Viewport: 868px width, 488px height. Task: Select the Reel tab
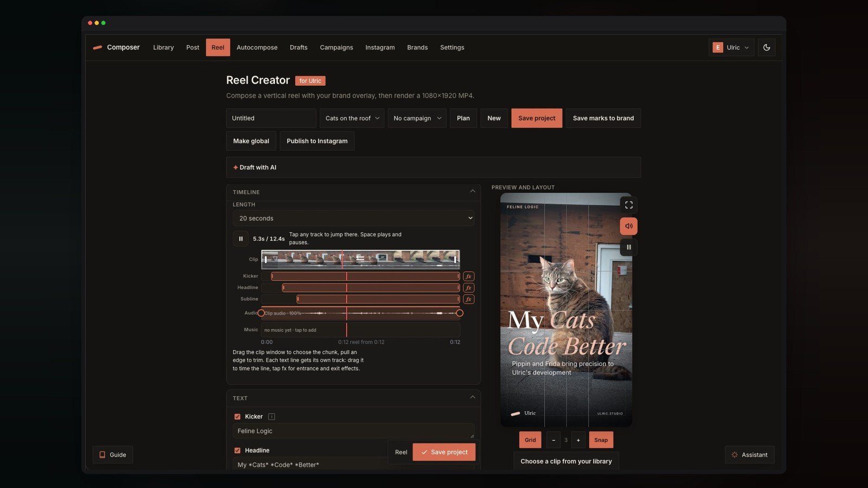coord(218,48)
